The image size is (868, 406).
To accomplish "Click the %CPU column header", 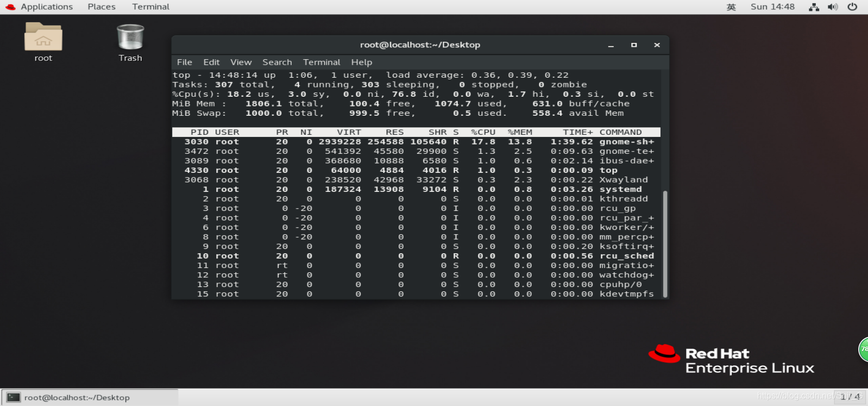I will (x=483, y=132).
